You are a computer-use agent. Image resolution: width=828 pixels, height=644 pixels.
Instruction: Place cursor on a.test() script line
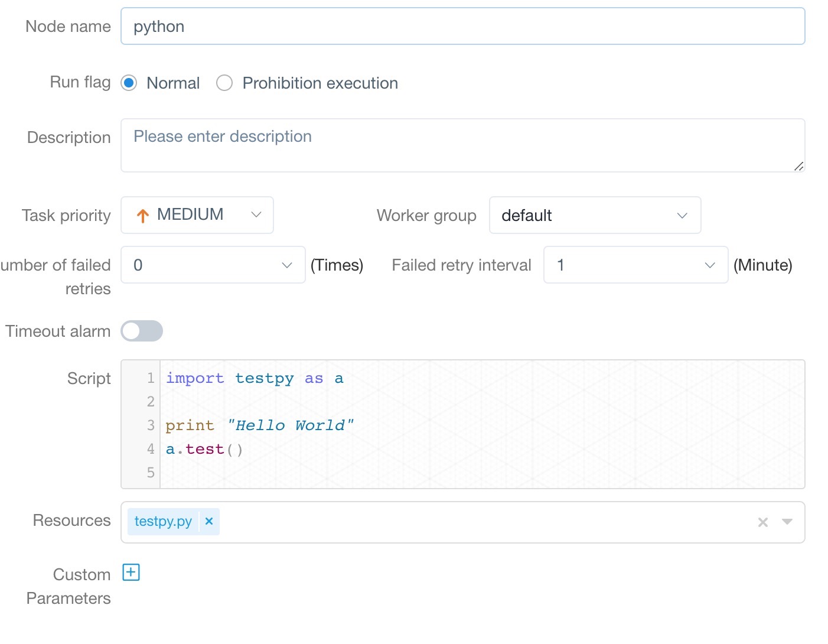(x=204, y=450)
